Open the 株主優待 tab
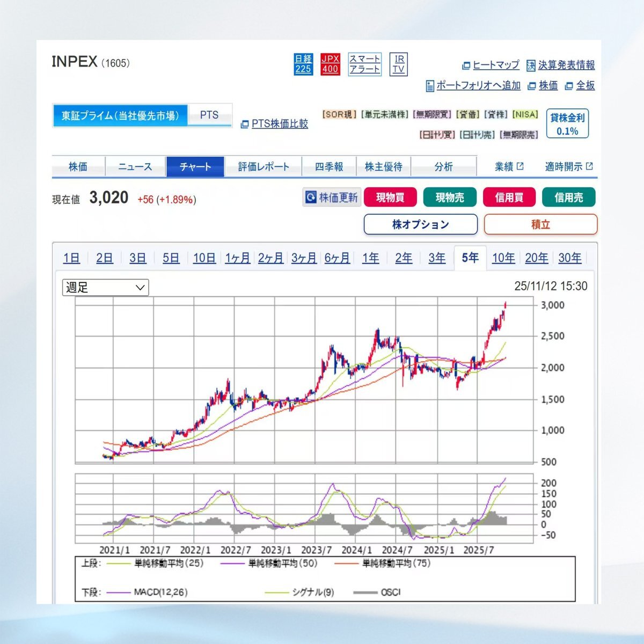 (384, 166)
